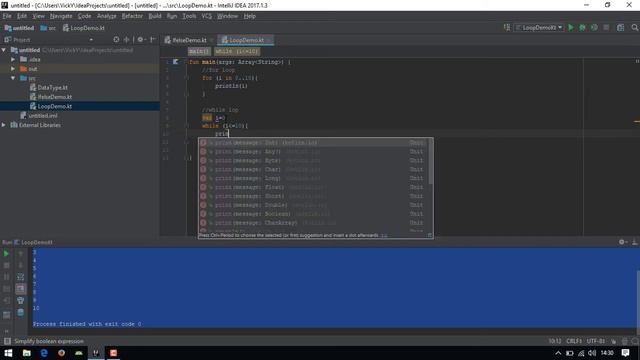Expand the .idea folder
Screen dimensions: 640x360
coord(13,59)
